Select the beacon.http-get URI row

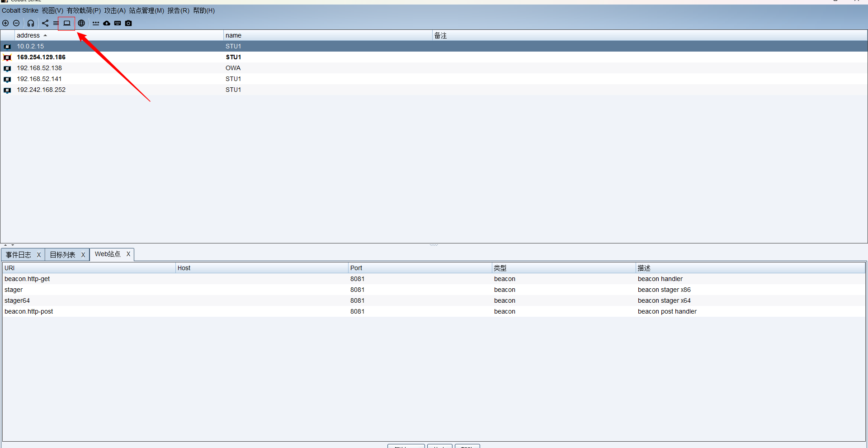point(434,279)
